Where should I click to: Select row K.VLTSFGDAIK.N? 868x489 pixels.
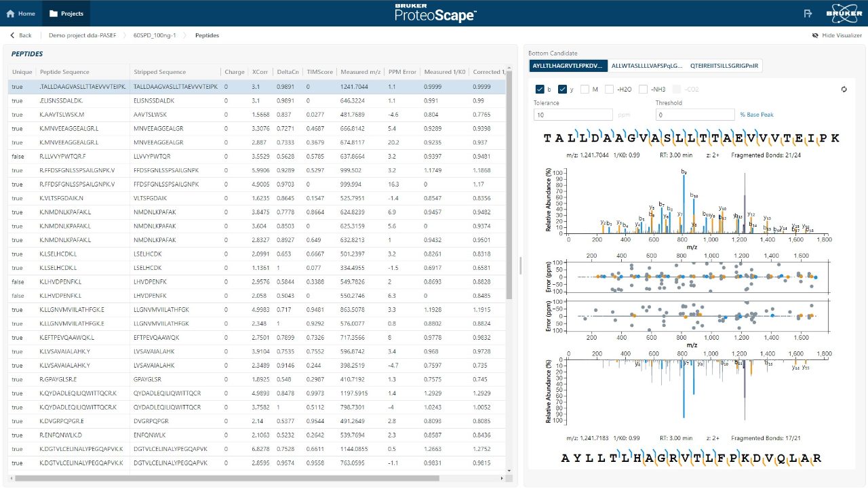pyautogui.click(x=257, y=198)
